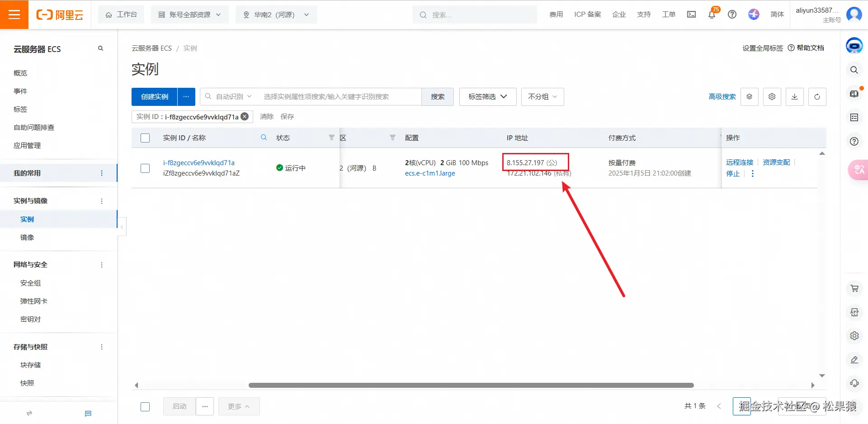The width and height of the screenshot is (868, 424).
Task: Open instance link i-f8zgeccv6e9vvklqd71a
Action: coord(199,163)
